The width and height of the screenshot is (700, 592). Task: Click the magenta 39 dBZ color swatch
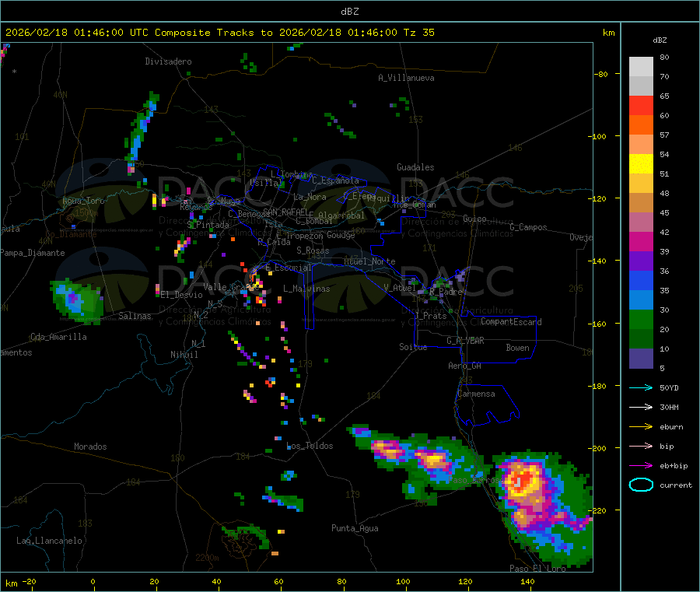[641, 241]
